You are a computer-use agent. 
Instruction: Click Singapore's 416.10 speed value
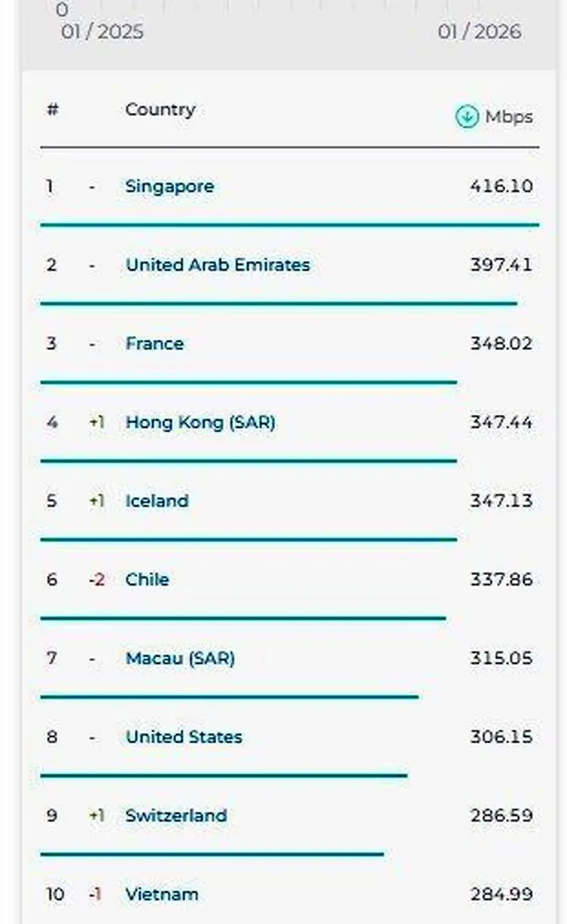pos(501,187)
